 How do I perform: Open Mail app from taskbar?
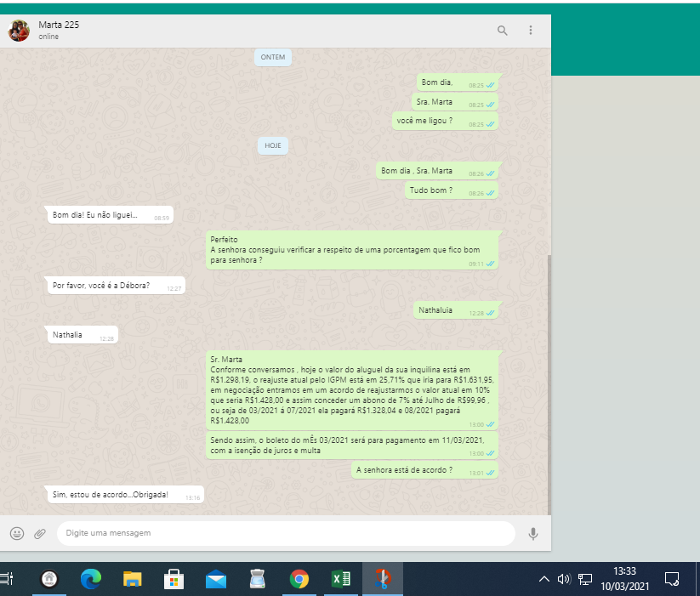[216, 579]
